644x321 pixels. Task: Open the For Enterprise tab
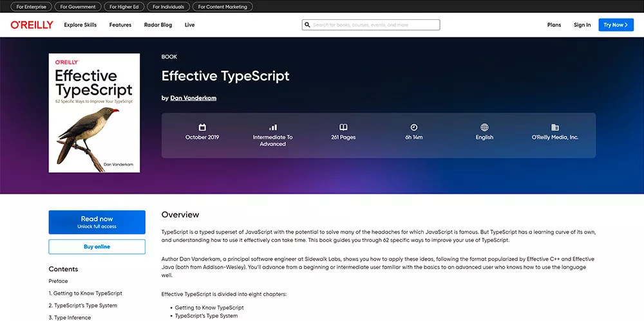click(31, 6)
